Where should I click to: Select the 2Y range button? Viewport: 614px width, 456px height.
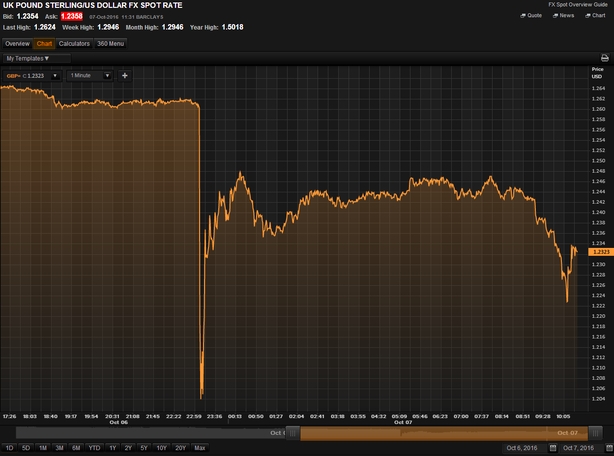tap(128, 448)
